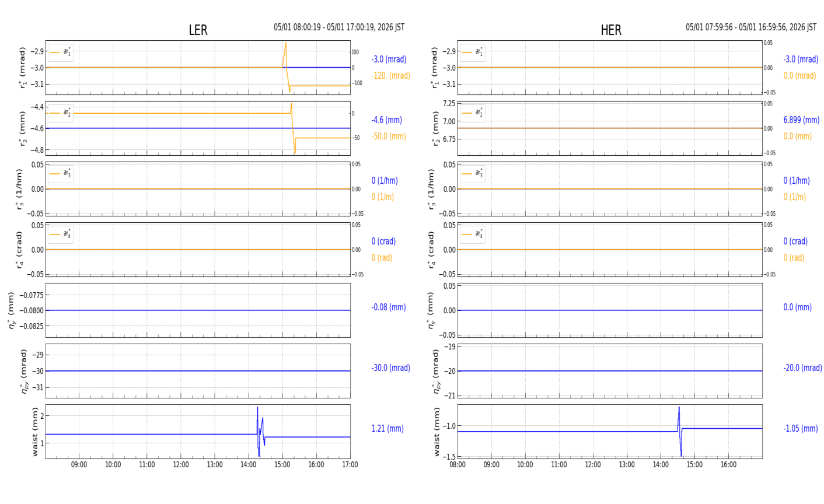The width and height of the screenshot is (824, 504).
Task: Click the HER r4 0 (rad) orange value
Action: point(794,257)
